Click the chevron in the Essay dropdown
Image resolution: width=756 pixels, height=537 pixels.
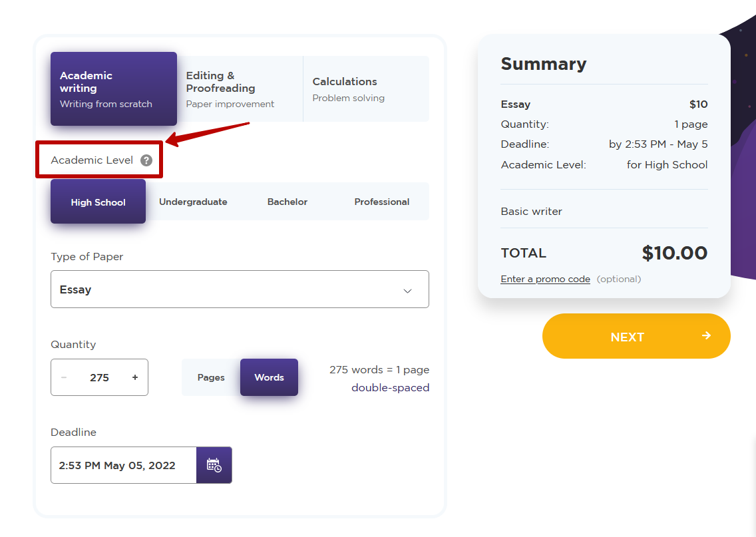(407, 291)
